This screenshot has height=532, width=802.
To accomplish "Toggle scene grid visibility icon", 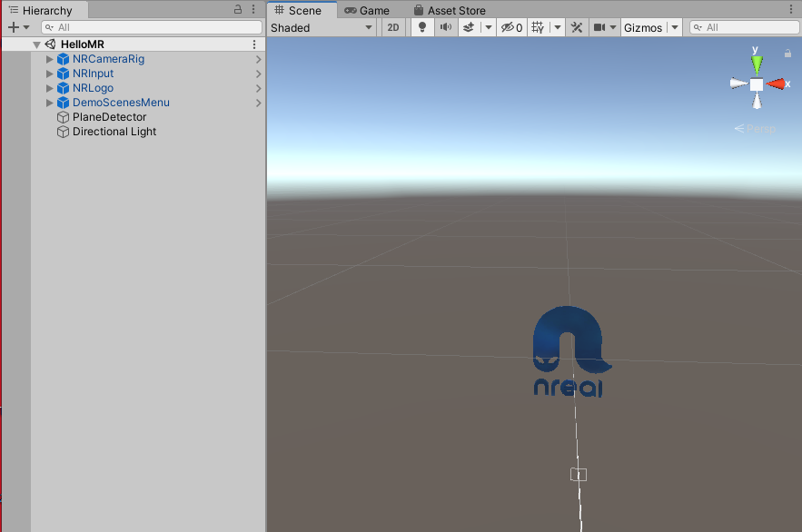I will click(x=538, y=27).
